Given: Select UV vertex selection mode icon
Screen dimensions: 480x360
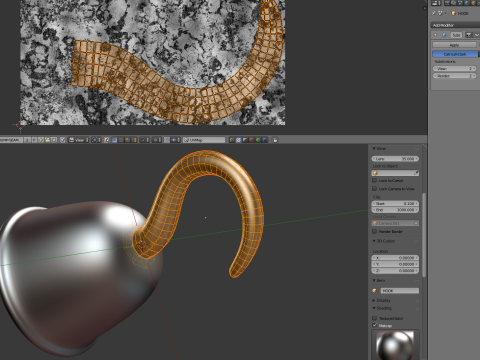Looking at the screenshot, I should 114,140.
